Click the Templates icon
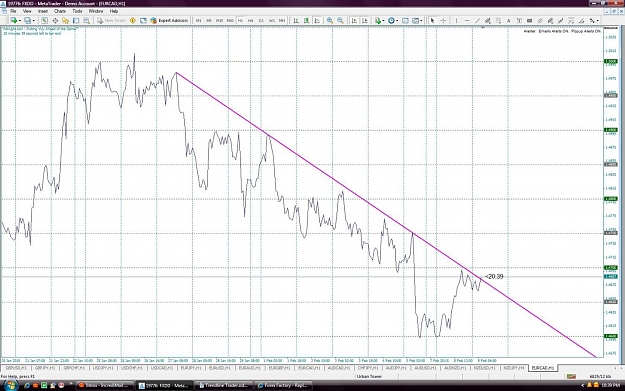 [415, 20]
